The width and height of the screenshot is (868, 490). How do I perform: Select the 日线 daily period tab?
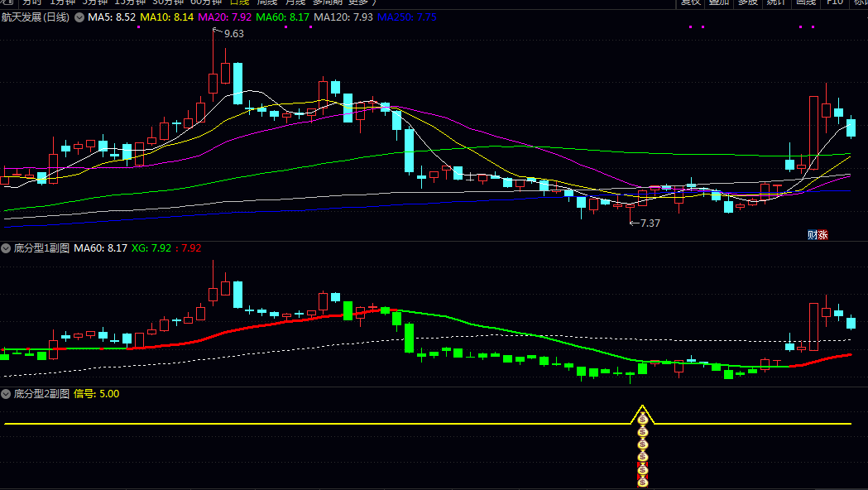(239, 2)
